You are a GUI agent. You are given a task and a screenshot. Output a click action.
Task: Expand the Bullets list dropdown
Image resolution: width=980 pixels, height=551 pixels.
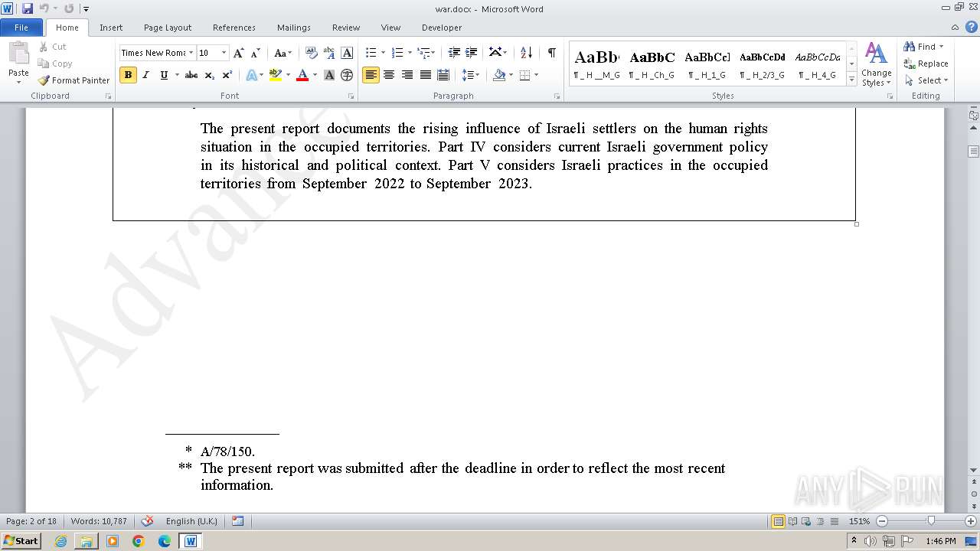[384, 53]
